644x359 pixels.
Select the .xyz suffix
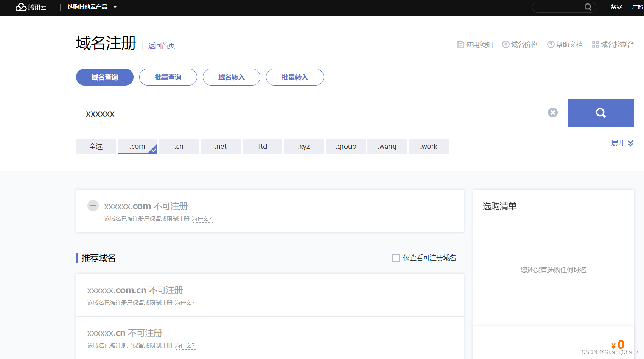304,146
